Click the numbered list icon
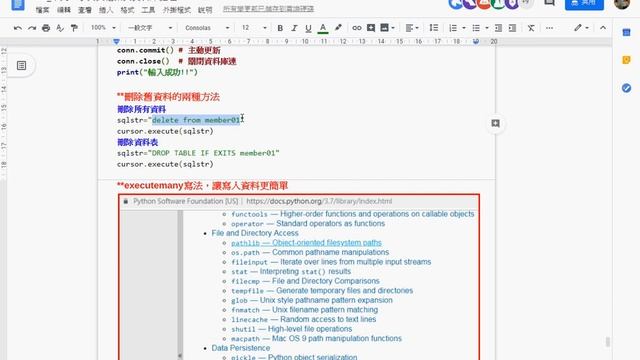 coord(453,28)
